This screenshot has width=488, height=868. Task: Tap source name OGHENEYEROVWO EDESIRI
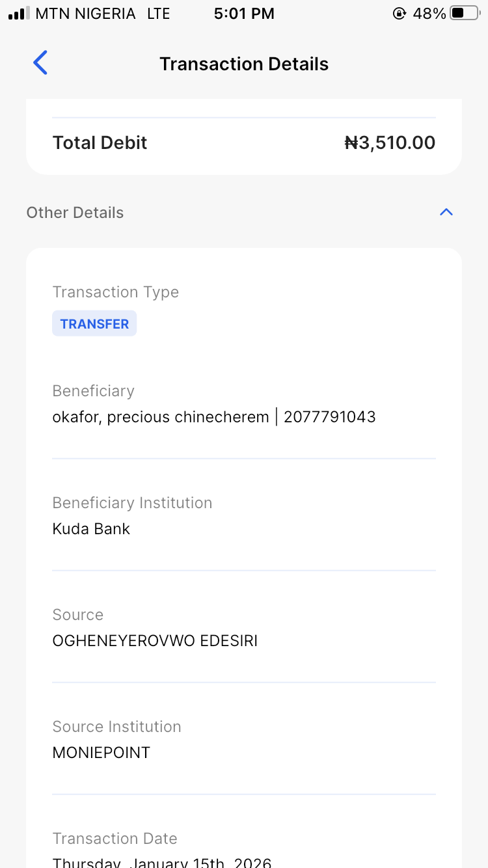[x=155, y=640]
